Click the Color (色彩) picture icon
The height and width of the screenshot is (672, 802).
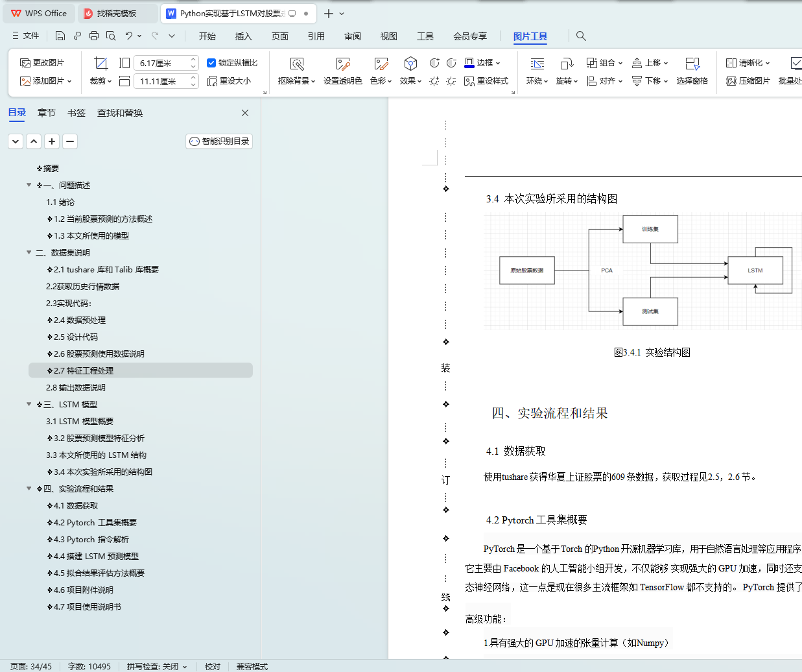(381, 64)
